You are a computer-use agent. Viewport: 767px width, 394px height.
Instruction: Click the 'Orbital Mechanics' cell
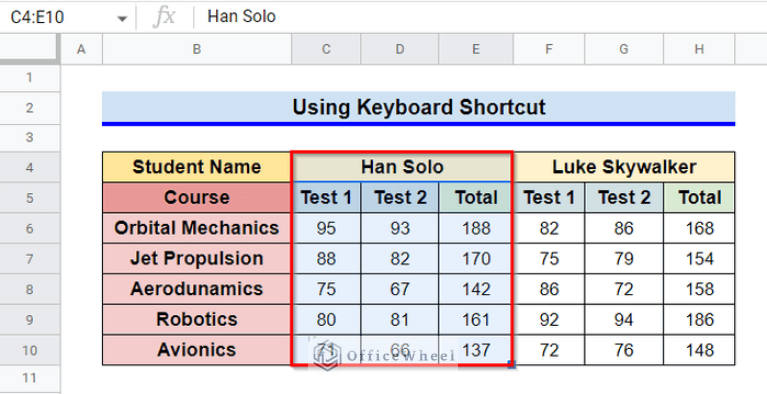pos(197,228)
